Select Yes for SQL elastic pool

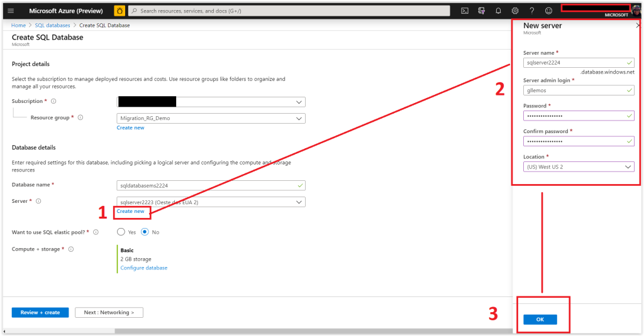121,232
